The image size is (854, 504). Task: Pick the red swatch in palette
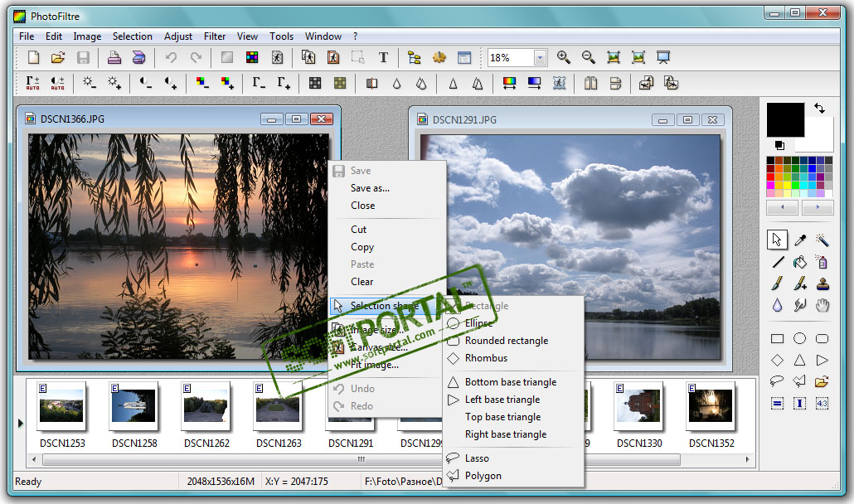[770, 177]
